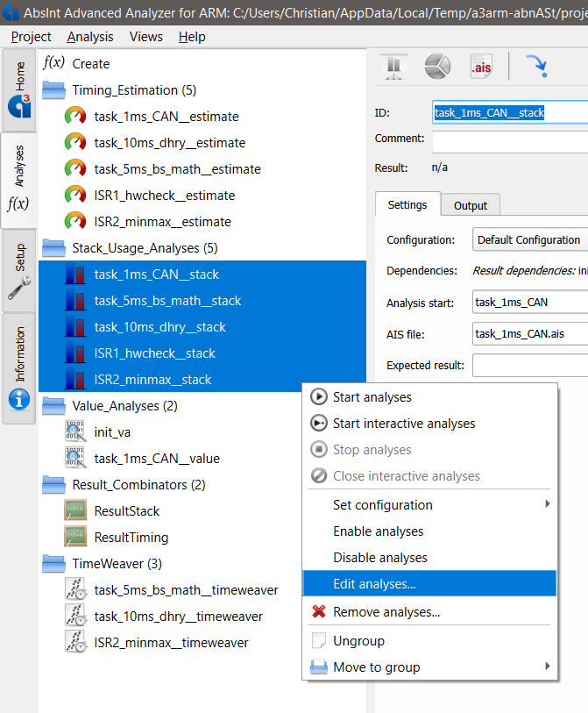Click bar-chart icon of task_1ms_CAN__stack
Image resolution: width=588 pixels, height=713 pixels.
pos(75,275)
